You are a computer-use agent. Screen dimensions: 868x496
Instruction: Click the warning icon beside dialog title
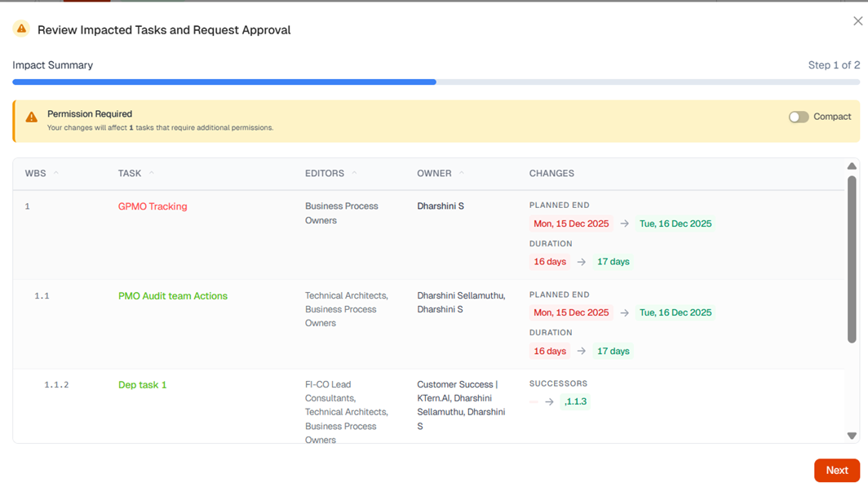[x=21, y=29]
